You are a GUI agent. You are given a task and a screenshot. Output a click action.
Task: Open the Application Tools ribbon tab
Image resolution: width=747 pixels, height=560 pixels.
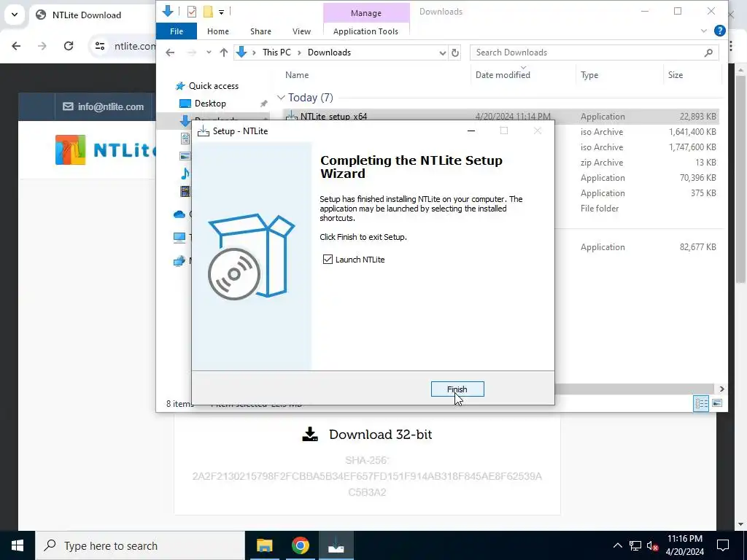pyautogui.click(x=365, y=31)
